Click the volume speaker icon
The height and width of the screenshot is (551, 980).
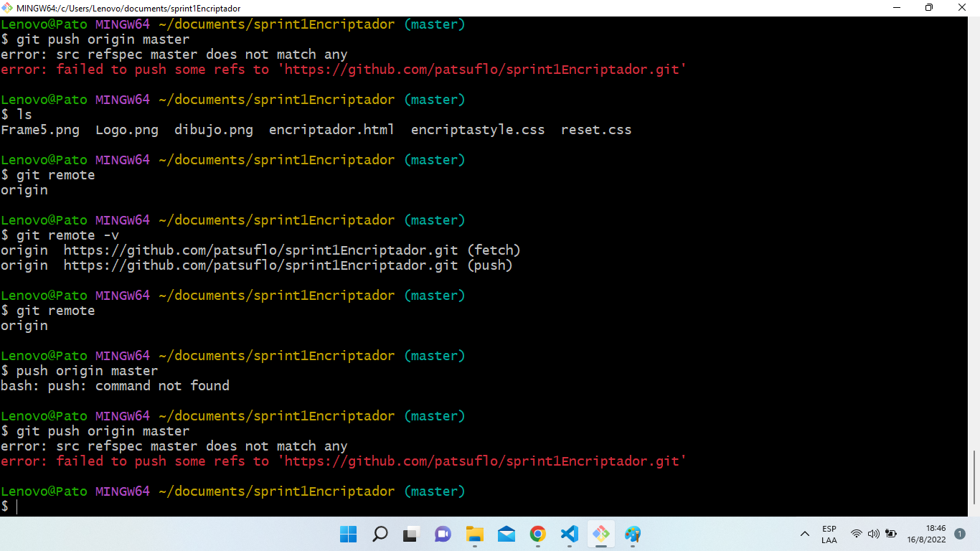coord(873,534)
